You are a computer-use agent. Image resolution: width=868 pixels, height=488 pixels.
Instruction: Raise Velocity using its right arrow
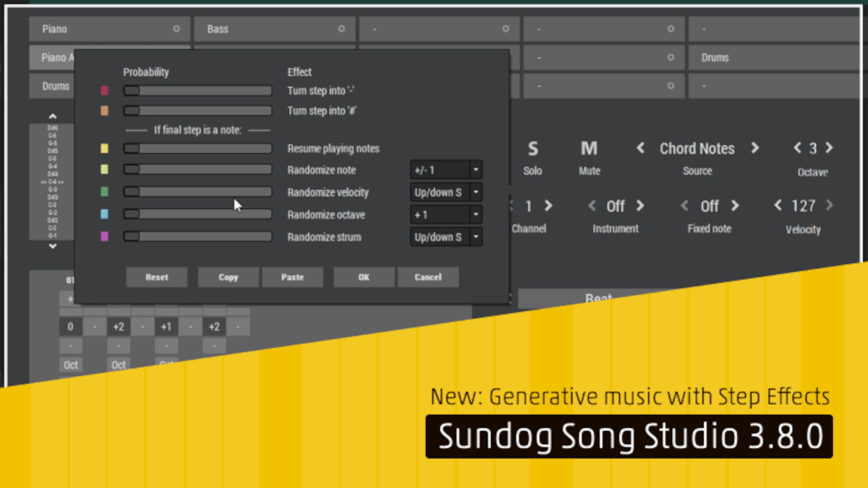[x=829, y=206]
